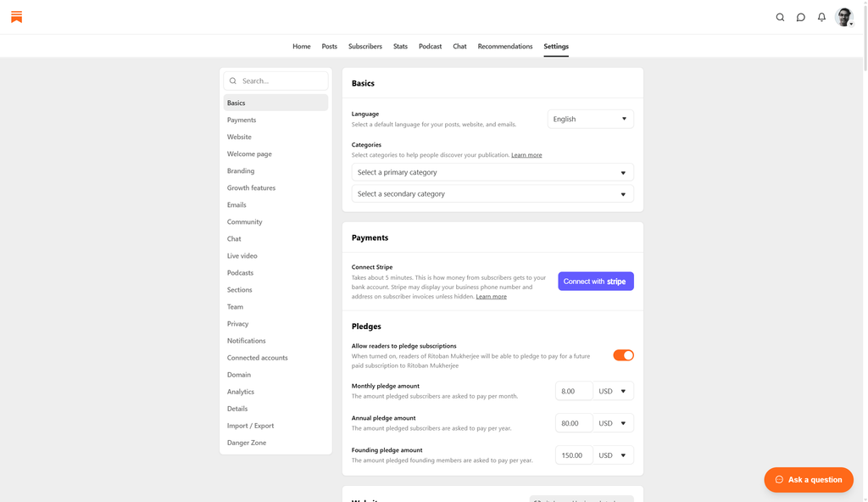Click Learn more link under Categories
This screenshot has height=502, width=868.
[526, 155]
